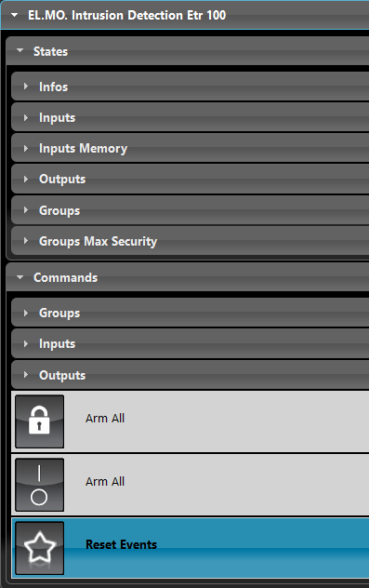Select the second Arm All command label
The width and height of the screenshot is (369, 588).
click(x=105, y=481)
